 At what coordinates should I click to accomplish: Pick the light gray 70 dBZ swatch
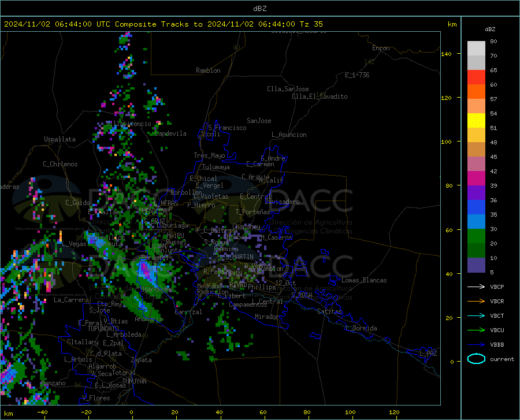[476, 49]
